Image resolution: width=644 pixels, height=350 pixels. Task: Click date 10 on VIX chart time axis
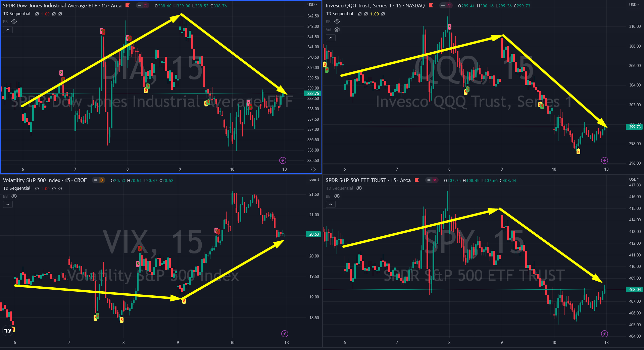pos(232,343)
